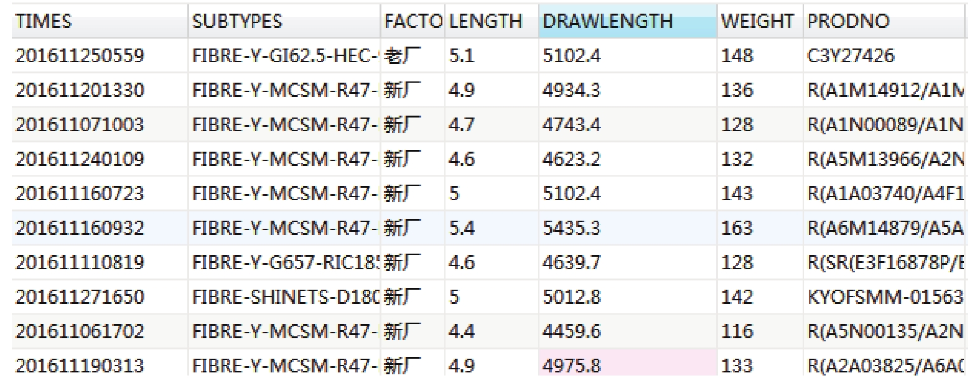Select the SUBTYPES column header
Image resolution: width=980 pixels, height=378 pixels.
point(284,21)
